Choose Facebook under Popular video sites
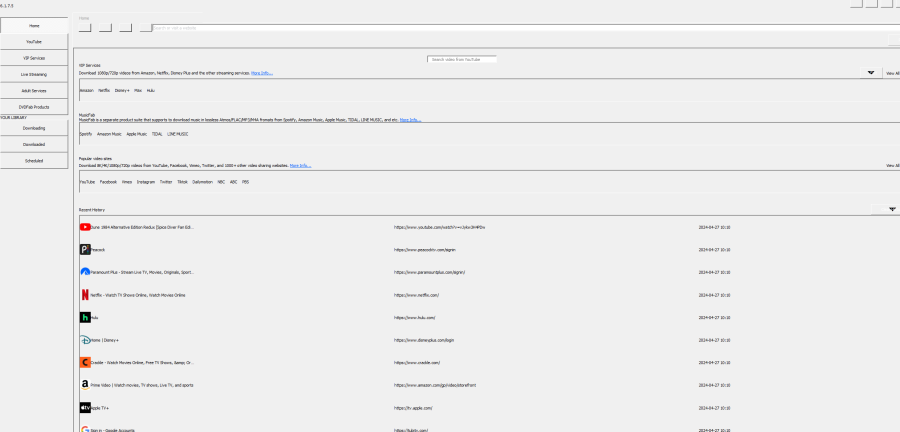The height and width of the screenshot is (432, 900). pos(108,181)
